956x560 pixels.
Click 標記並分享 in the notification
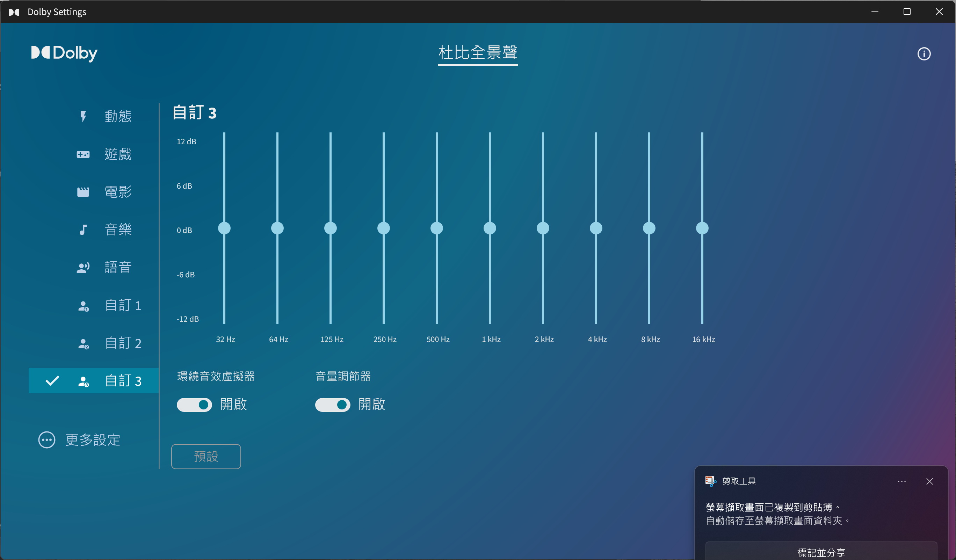[821, 552]
